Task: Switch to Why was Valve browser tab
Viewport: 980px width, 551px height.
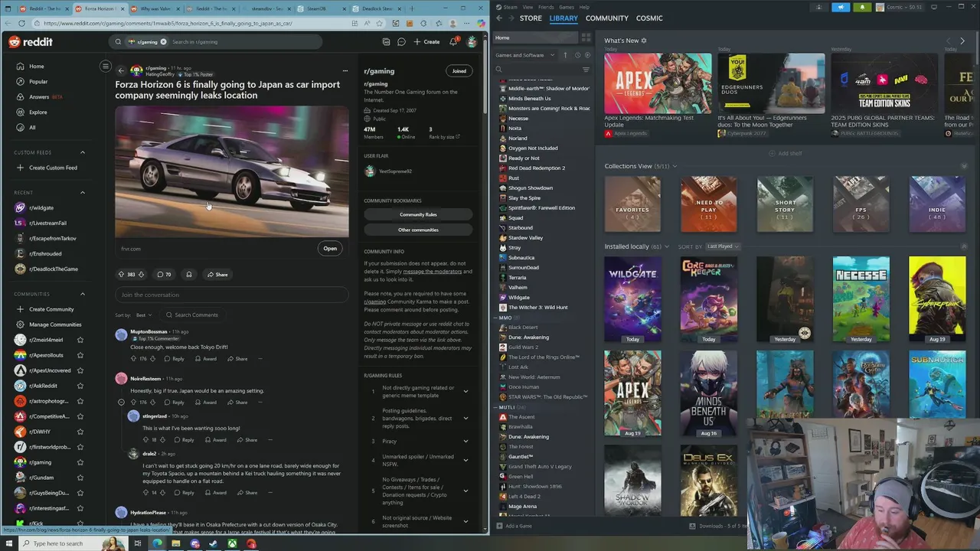Action: click(x=155, y=8)
